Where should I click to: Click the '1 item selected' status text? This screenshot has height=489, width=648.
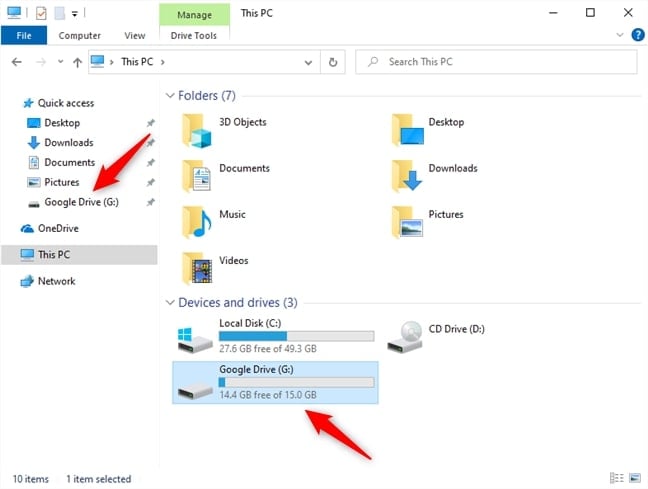coord(98,479)
